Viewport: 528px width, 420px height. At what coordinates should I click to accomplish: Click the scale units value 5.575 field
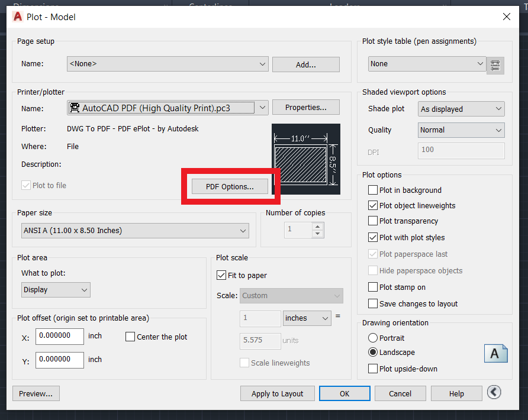tap(260, 341)
